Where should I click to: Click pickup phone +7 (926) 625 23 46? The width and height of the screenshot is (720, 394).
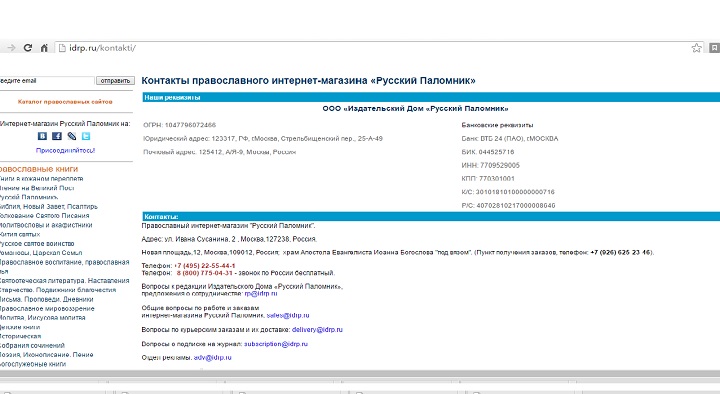pos(621,252)
